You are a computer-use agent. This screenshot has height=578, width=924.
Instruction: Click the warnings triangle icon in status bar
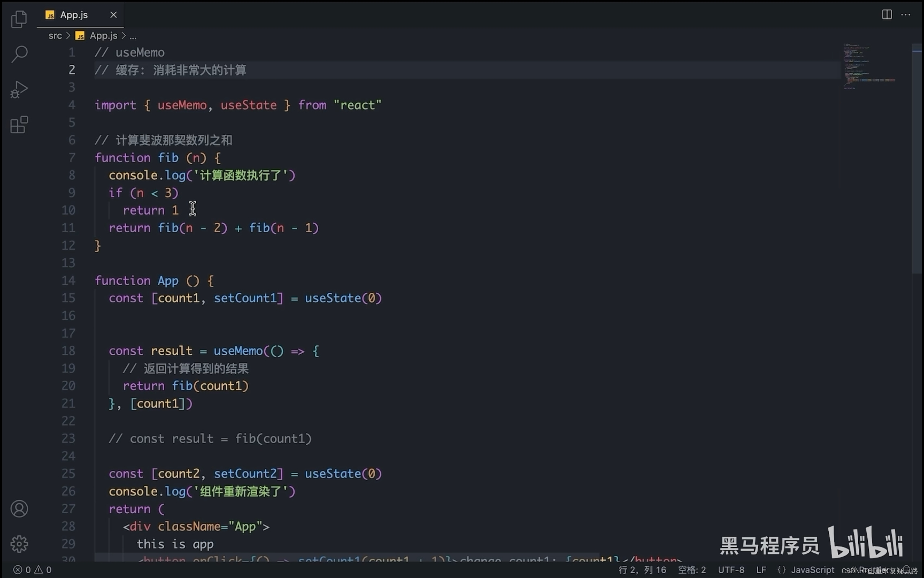pos(39,570)
